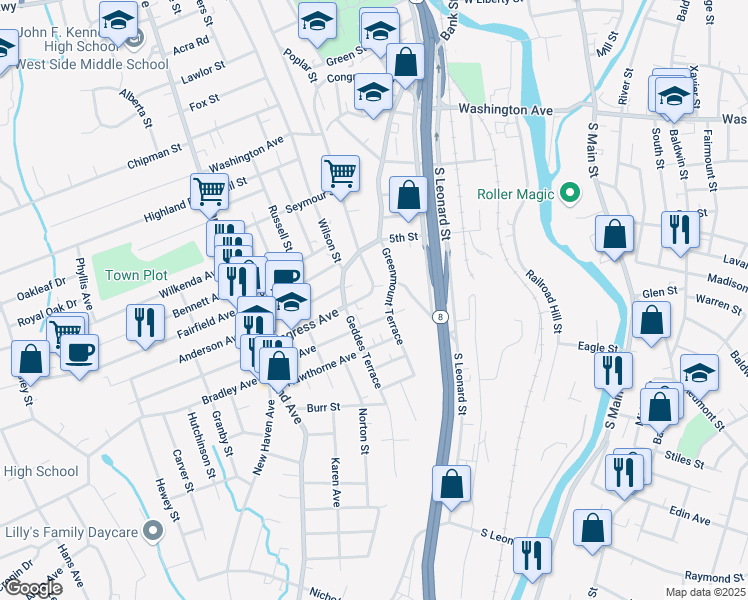The width and height of the screenshot is (748, 600).
Task: Click the school marker near Poplar St
Action: [317, 21]
